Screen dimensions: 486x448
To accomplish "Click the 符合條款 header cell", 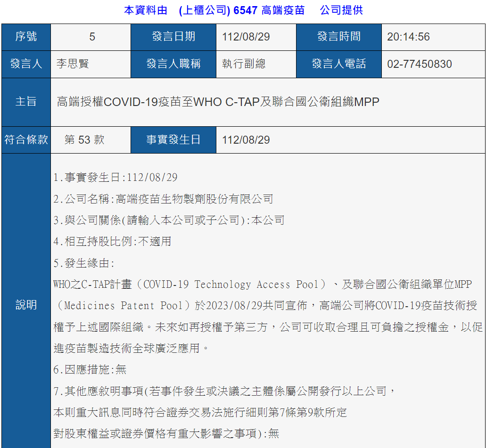I will coord(26,139).
